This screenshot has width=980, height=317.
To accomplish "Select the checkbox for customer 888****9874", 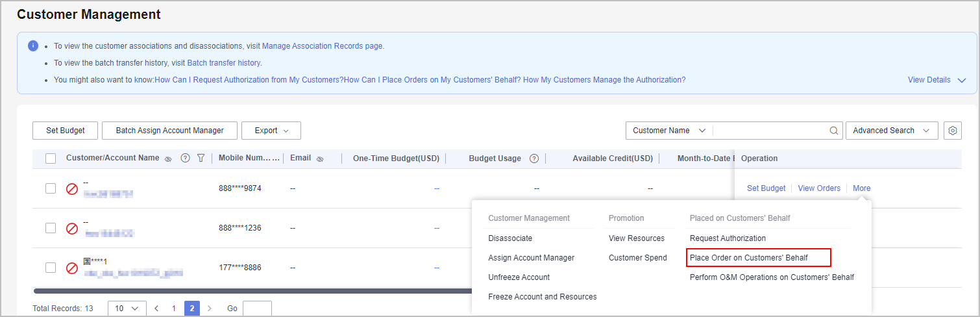I will click(51, 188).
